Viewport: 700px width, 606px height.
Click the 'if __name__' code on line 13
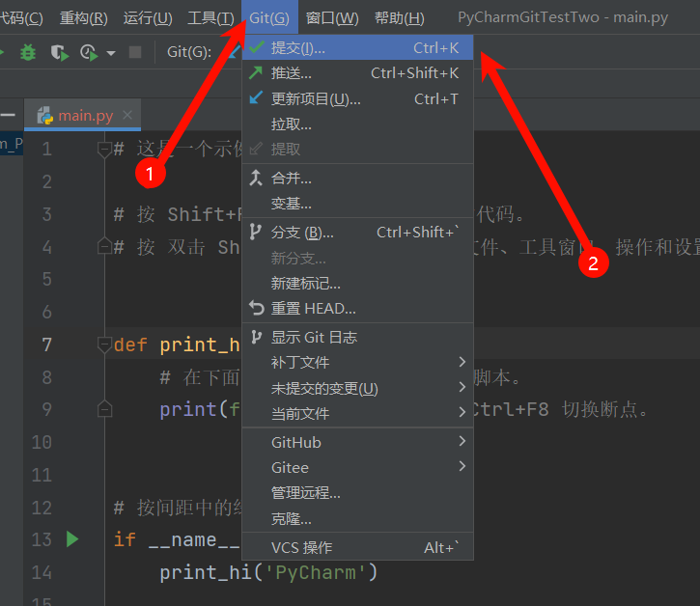[x=177, y=540]
